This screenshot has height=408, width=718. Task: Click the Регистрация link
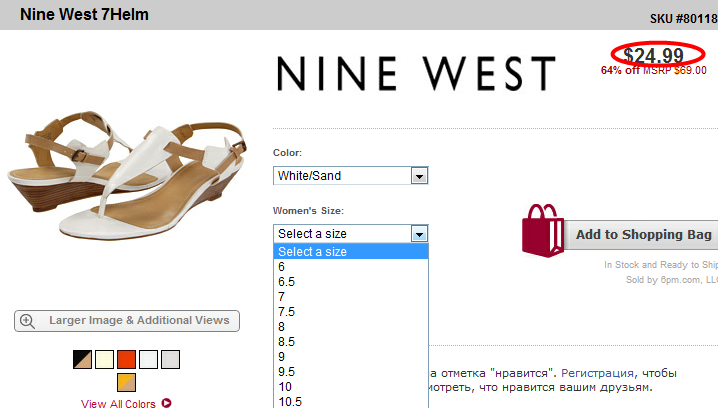pyautogui.click(x=597, y=373)
